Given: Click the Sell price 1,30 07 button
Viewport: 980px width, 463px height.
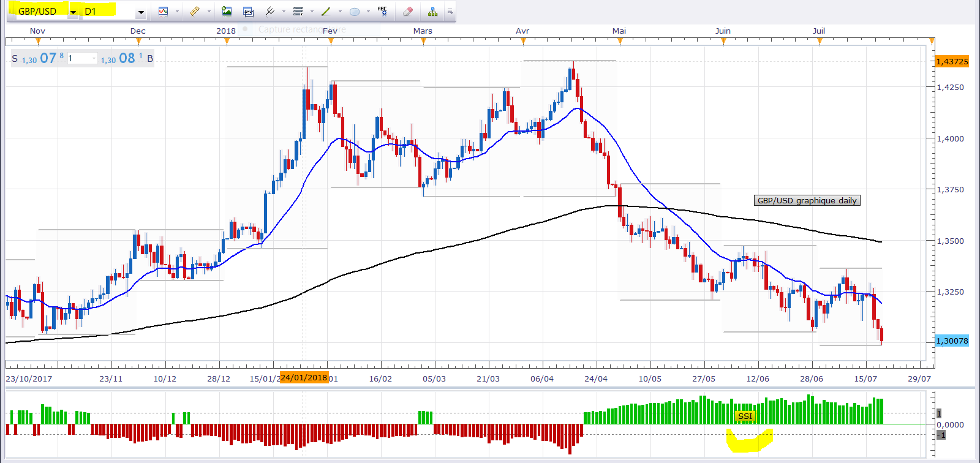Looking at the screenshot, I should click(x=38, y=58).
